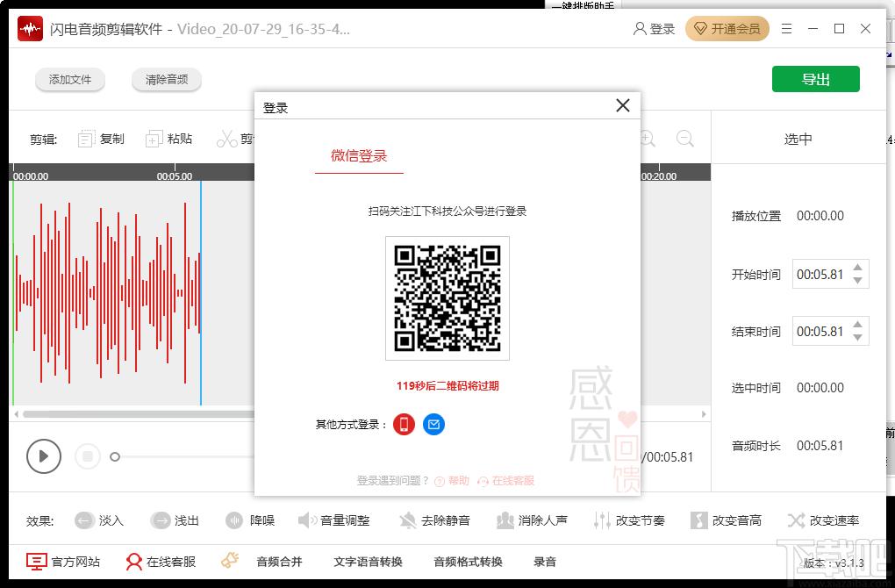Open 在线客服 in the bottom bar
This screenshot has height=588, width=895.
(x=161, y=562)
